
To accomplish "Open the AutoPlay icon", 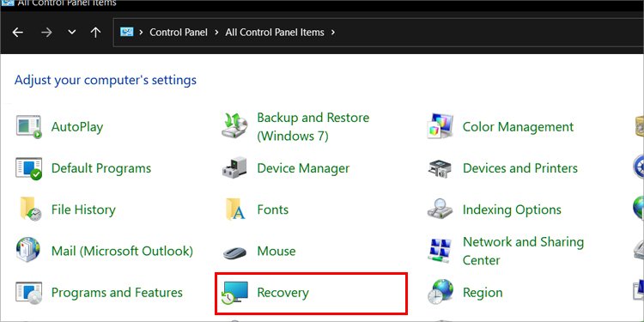I will pos(28,127).
